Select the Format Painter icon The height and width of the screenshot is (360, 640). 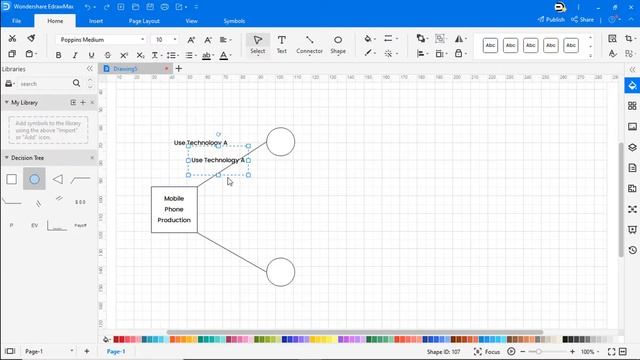[31, 38]
